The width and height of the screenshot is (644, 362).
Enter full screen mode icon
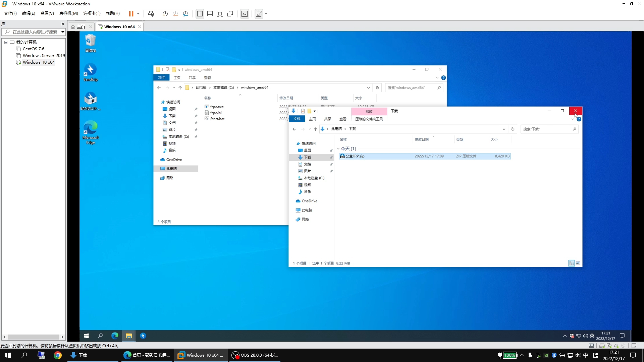point(220,14)
